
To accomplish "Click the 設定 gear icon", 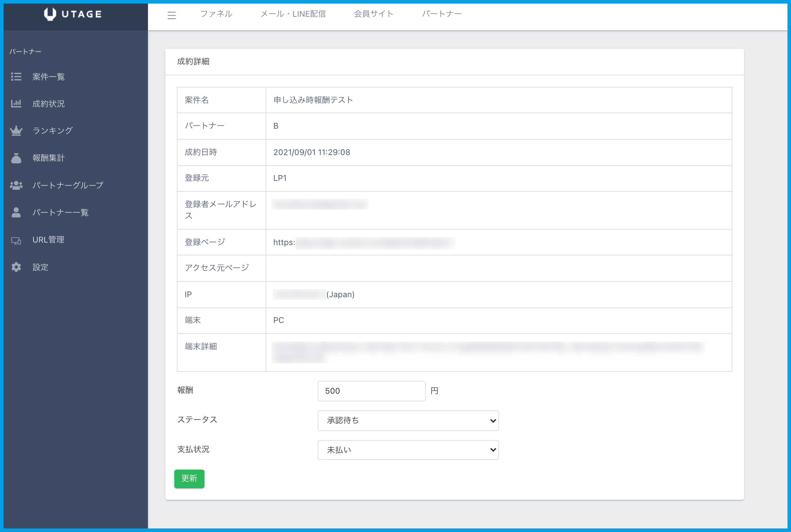I will point(16,267).
